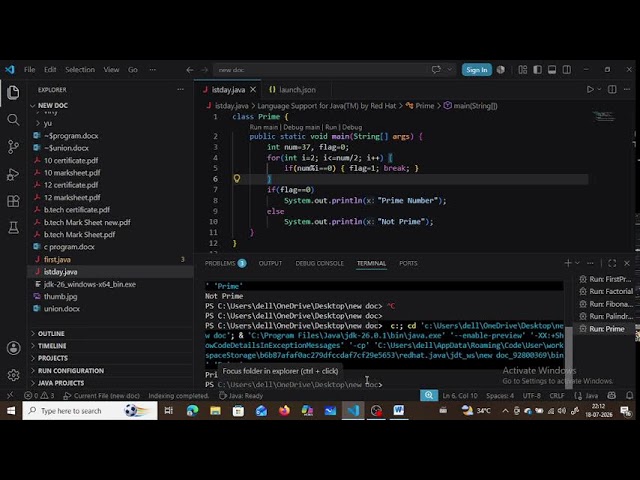Split the editor right
640x480 pixels.
click(x=612, y=89)
